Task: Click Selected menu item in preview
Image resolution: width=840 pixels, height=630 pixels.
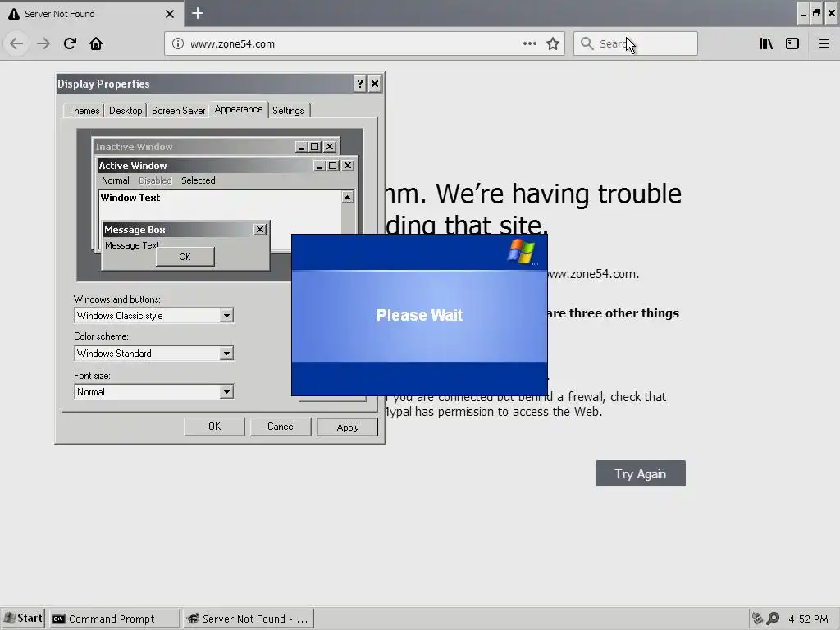Action: point(199,180)
